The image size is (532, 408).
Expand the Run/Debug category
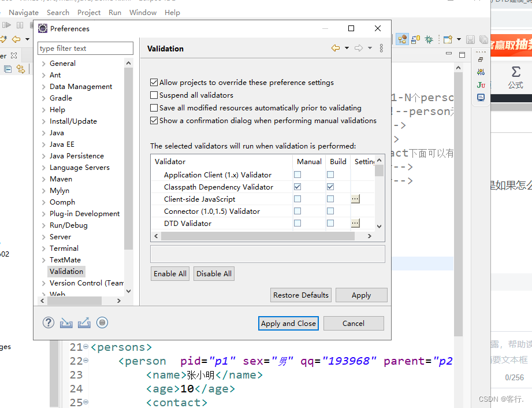pyautogui.click(x=45, y=225)
